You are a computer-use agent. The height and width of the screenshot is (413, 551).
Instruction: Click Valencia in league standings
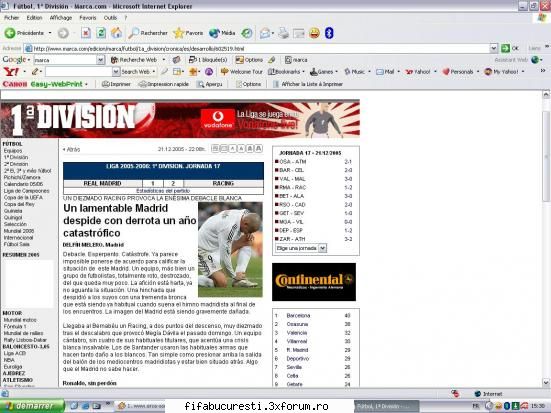coord(297,333)
